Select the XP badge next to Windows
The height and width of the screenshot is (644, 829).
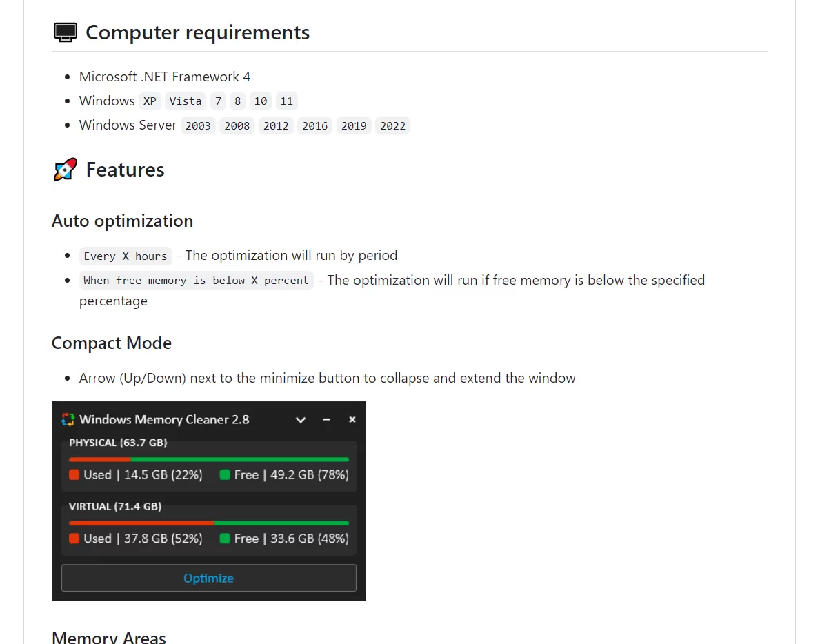point(150,101)
